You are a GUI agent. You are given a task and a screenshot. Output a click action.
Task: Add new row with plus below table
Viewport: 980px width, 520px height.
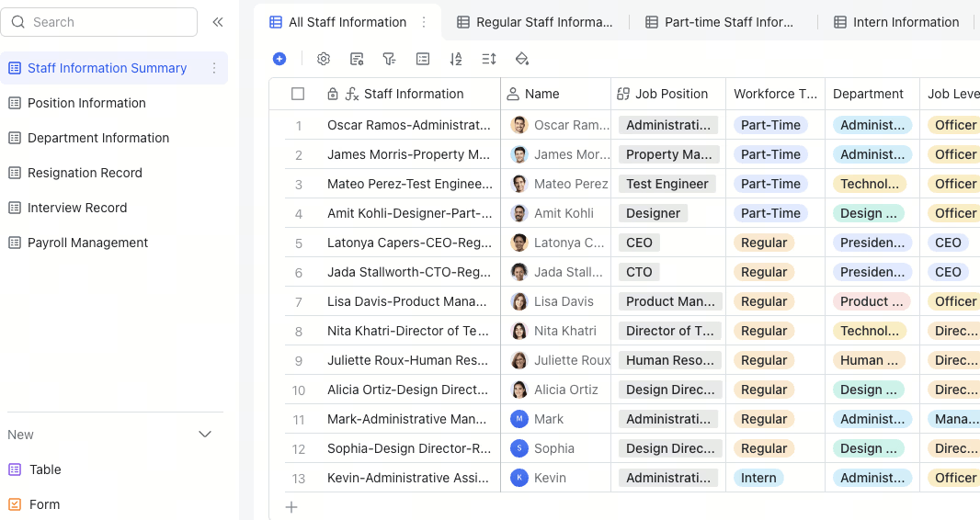coord(291,507)
